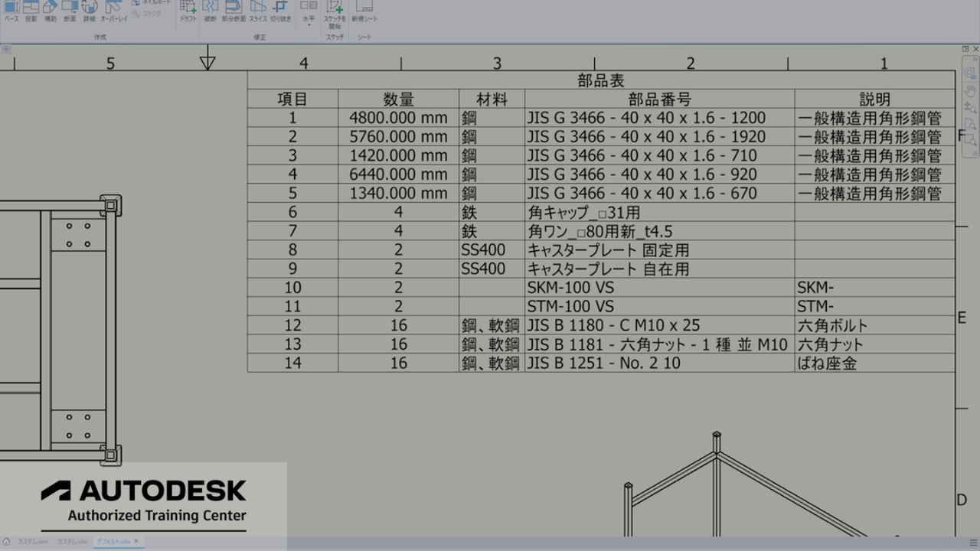Open the 2D full navigation wheel
Screen dimensions: 980x551
970,74
